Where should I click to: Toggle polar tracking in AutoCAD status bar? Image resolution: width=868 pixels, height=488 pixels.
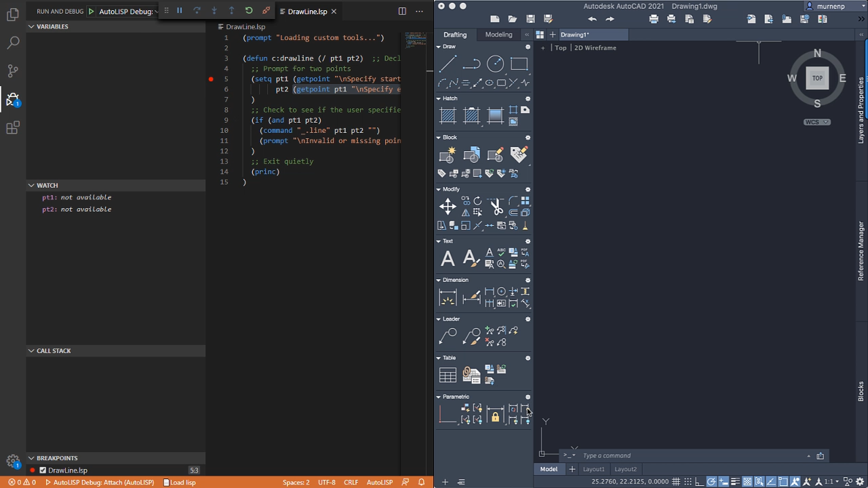tap(711, 482)
